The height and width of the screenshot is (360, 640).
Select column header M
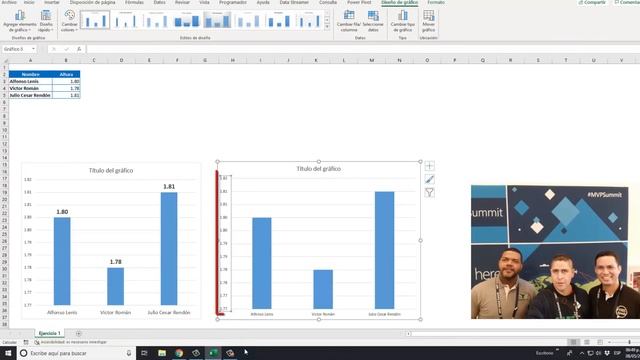click(x=371, y=60)
